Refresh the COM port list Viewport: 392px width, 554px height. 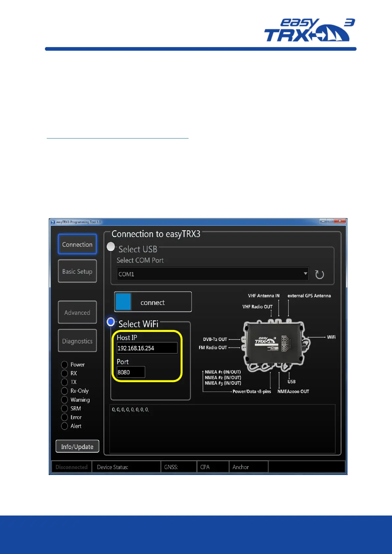click(x=320, y=274)
